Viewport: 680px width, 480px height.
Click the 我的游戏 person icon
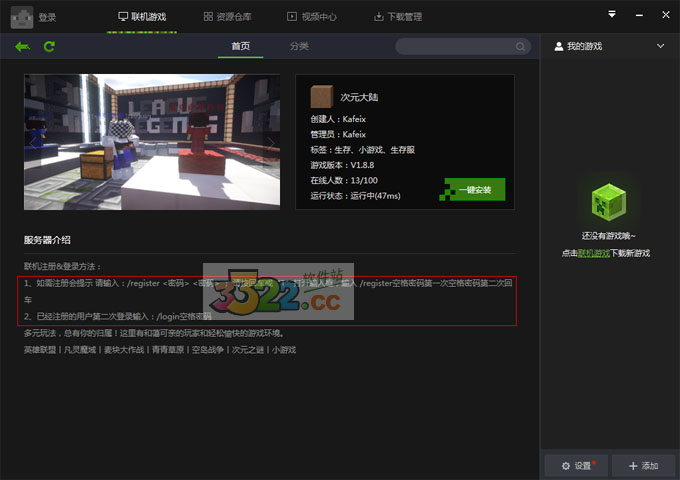559,46
